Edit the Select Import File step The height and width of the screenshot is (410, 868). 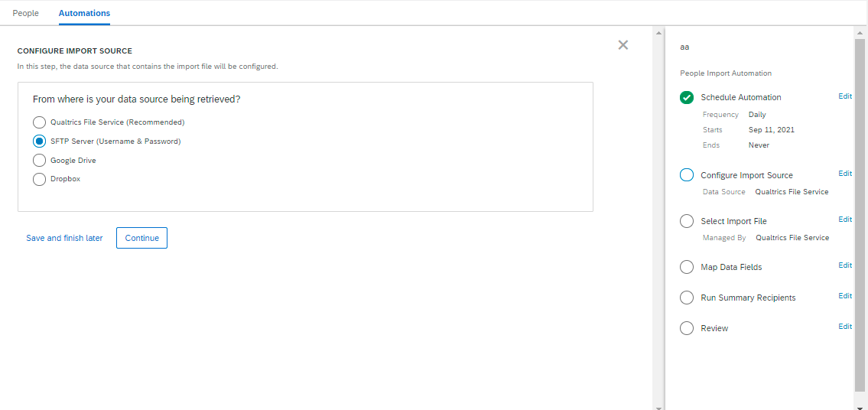[845, 220]
